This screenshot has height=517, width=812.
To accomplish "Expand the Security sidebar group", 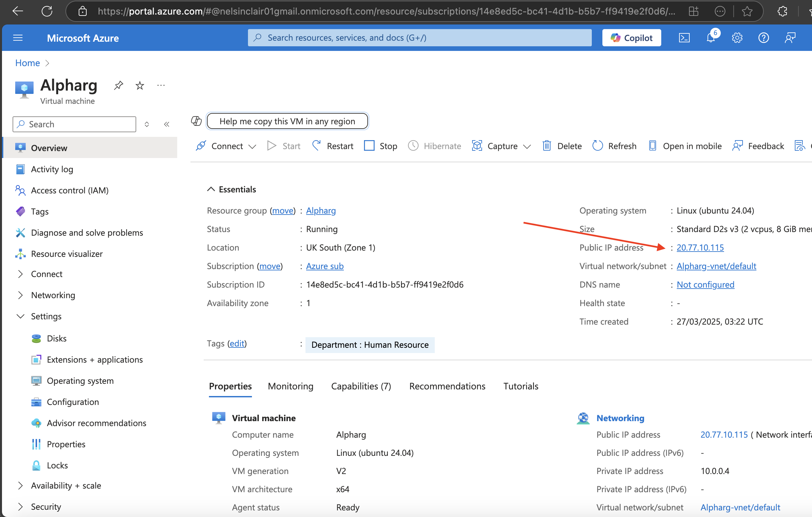I will tap(20, 506).
